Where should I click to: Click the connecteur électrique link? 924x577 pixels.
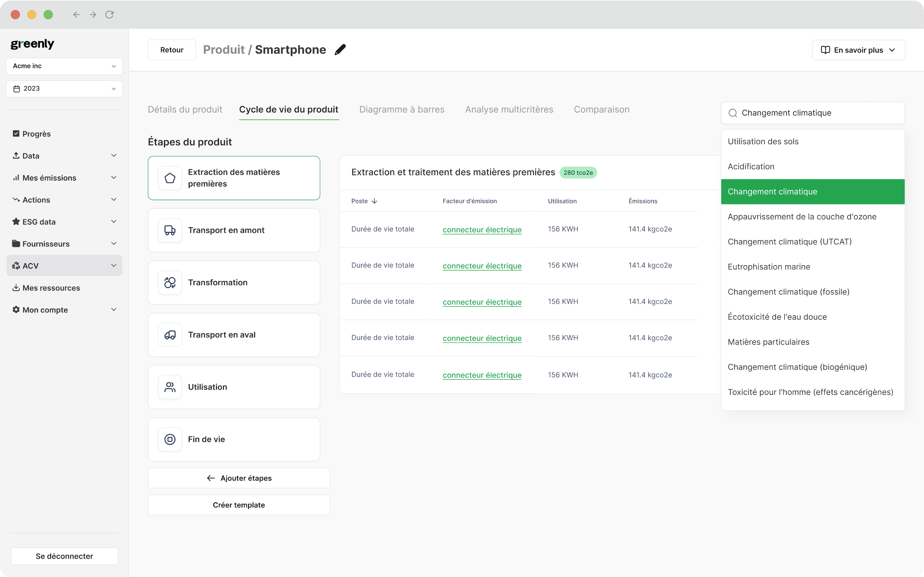(x=482, y=229)
